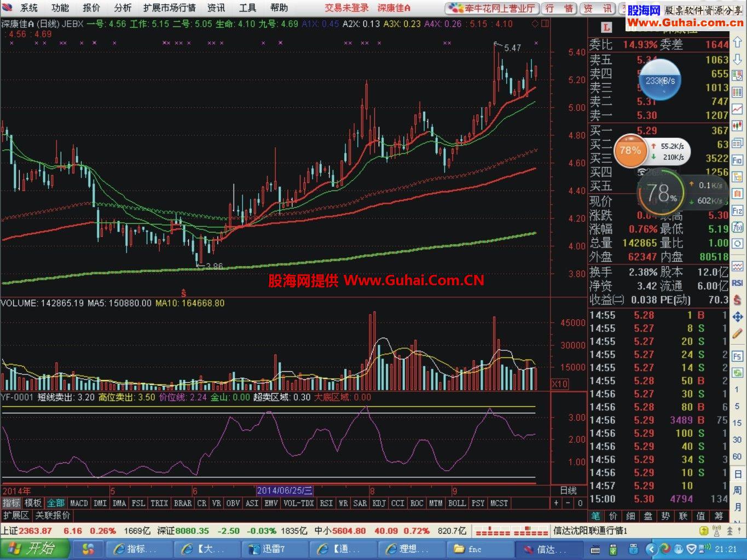Viewport: 747px width, 560px height.
Task: Open the 扩展区 tab
Action: (16, 516)
